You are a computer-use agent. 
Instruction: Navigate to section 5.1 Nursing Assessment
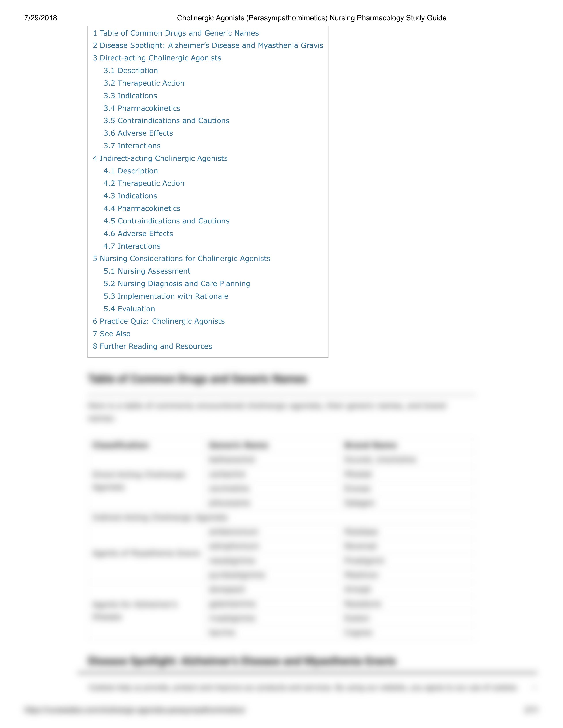(x=147, y=271)
